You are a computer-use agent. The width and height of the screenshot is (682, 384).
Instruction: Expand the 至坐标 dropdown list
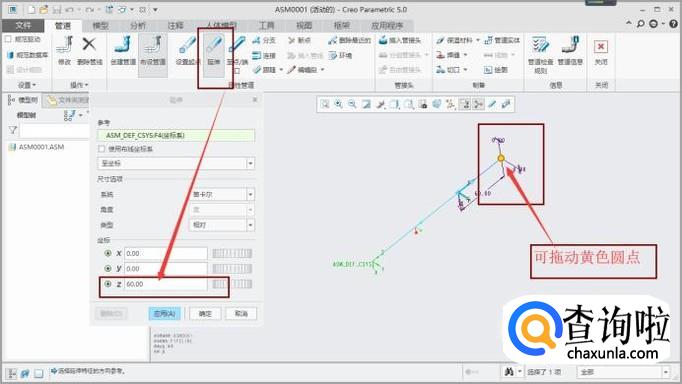(250, 164)
